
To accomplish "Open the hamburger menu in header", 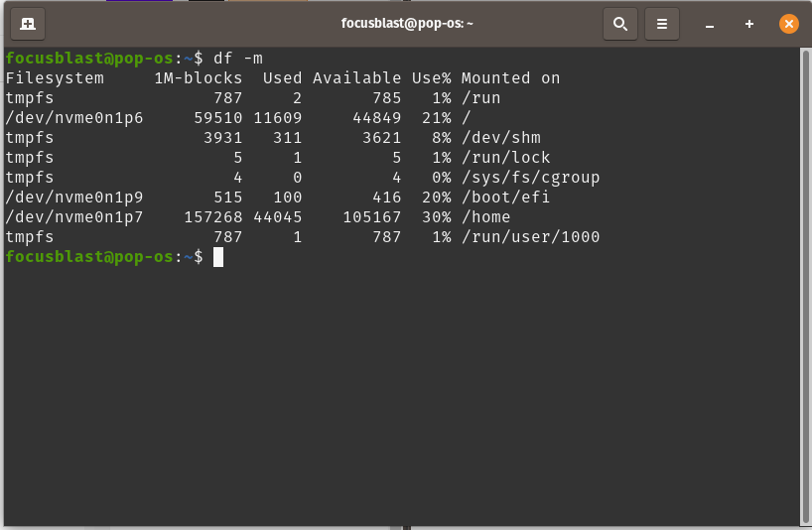I will click(662, 23).
